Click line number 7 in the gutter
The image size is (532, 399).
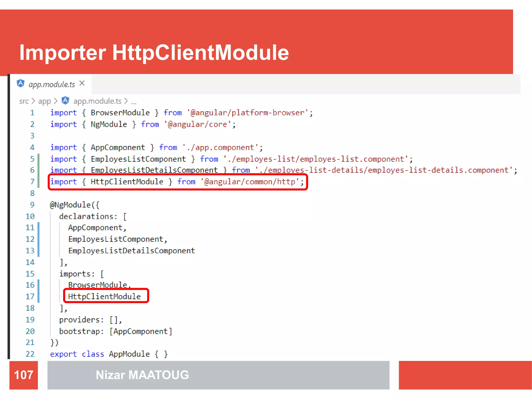(32, 182)
